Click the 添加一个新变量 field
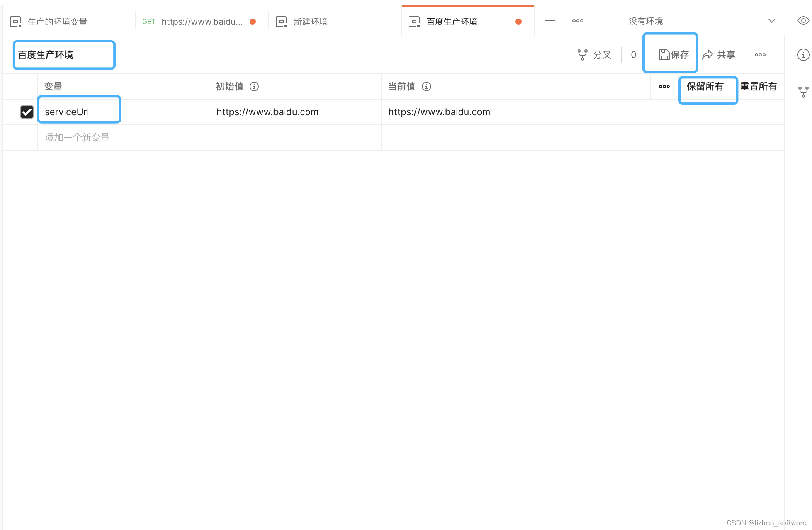The height and width of the screenshot is (530, 812). [123, 138]
